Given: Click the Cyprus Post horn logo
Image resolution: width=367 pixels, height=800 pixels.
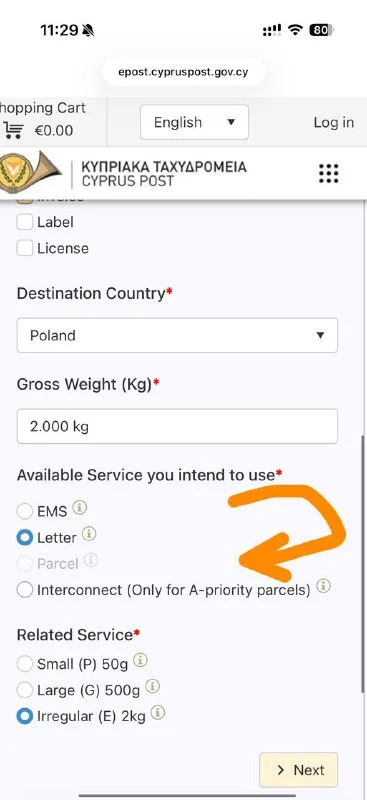Looking at the screenshot, I should point(30,173).
